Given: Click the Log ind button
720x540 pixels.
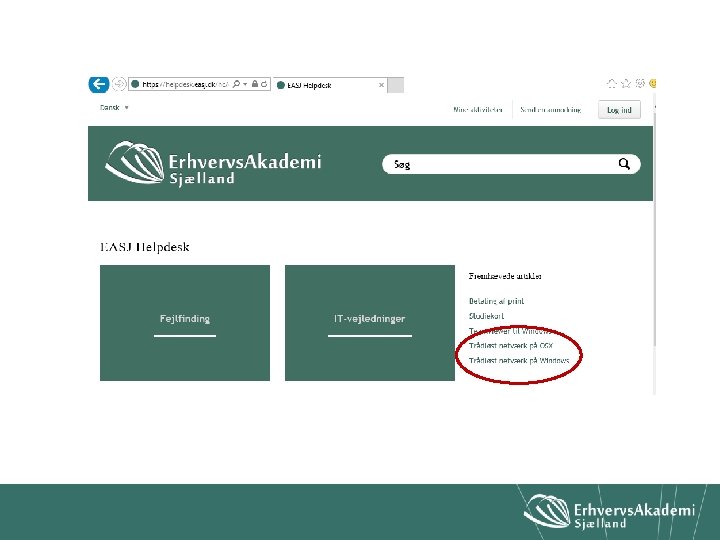Looking at the screenshot, I should click(x=619, y=110).
